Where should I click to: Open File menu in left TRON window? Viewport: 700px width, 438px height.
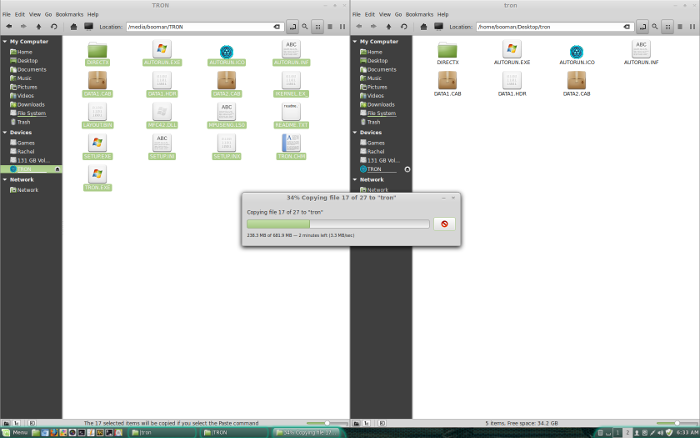pos(7,14)
